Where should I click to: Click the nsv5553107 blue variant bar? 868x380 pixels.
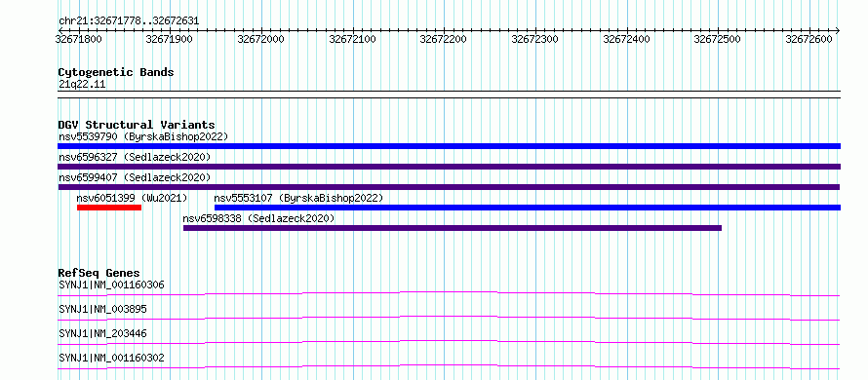(528, 208)
